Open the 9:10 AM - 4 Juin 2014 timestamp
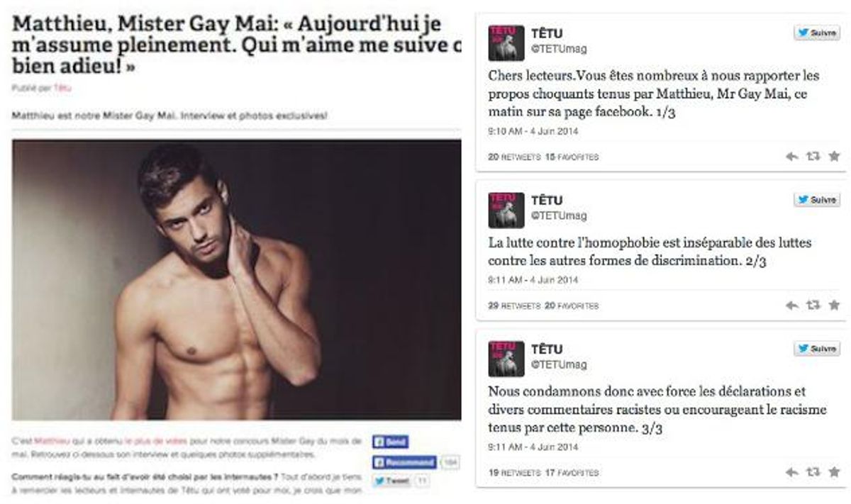The height and width of the screenshot is (504, 851). 533,130
